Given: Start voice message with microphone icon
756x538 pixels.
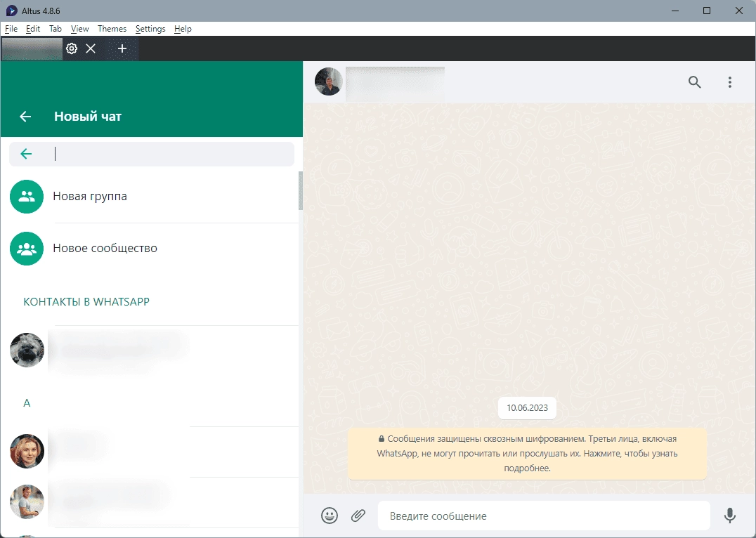Looking at the screenshot, I should point(730,516).
